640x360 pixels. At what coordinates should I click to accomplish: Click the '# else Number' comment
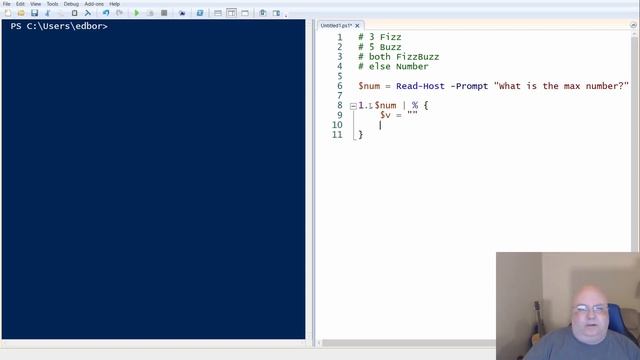(x=393, y=67)
